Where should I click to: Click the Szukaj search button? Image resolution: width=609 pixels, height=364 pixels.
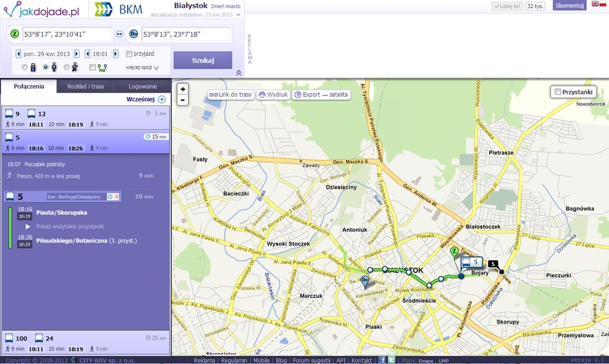point(203,60)
